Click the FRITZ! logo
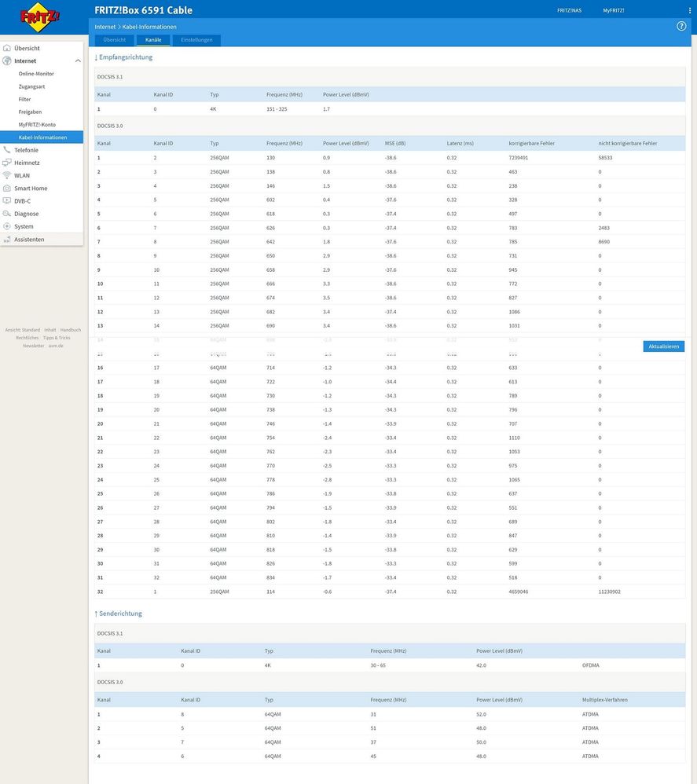The width and height of the screenshot is (697, 784). pos(39,17)
